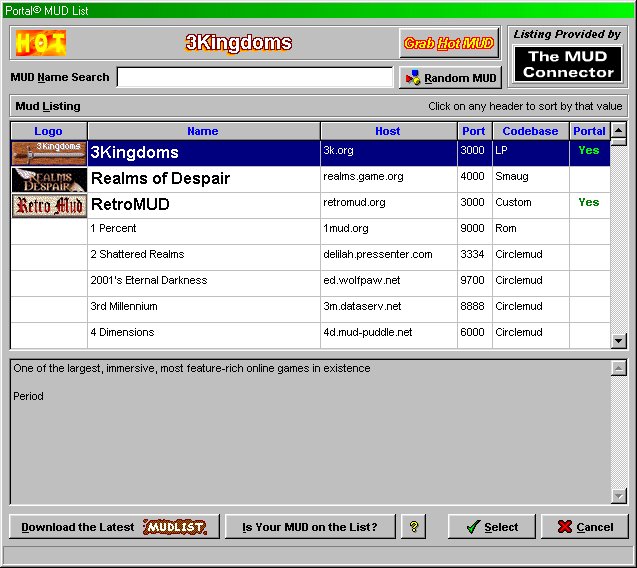Select the 3rd Millennium row
Image resolution: width=637 pixels, height=568 pixels.
point(310,309)
